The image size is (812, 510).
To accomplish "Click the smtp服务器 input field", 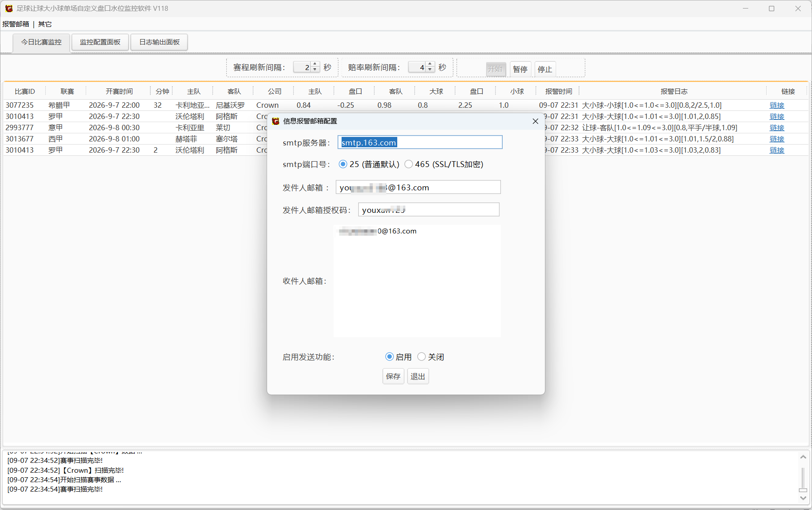I will coord(420,142).
